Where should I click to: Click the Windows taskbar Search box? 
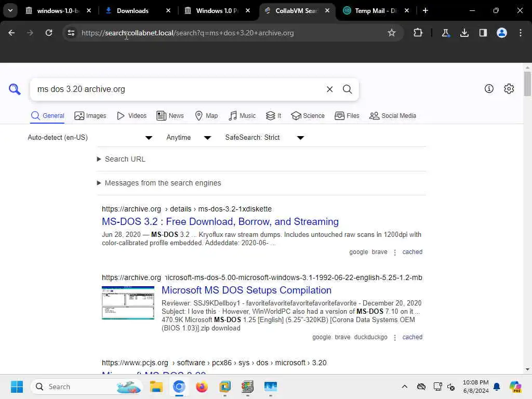click(87, 387)
